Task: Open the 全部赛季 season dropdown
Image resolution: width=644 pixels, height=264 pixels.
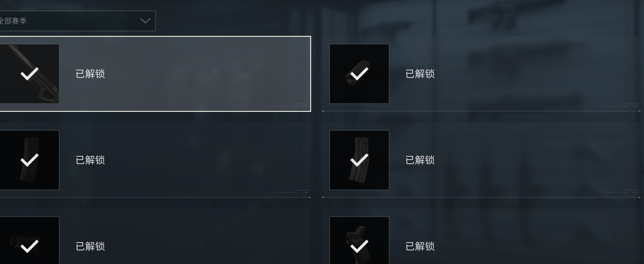Action: (77, 21)
